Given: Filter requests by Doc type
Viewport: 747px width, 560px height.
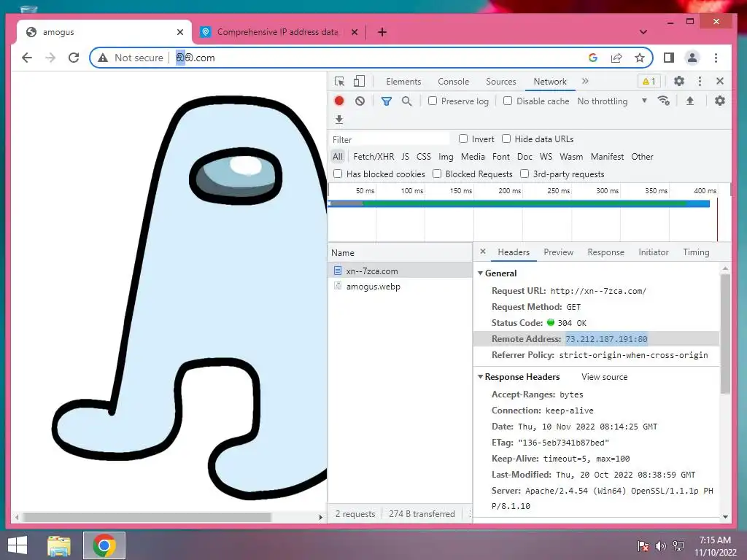Looking at the screenshot, I should (525, 157).
